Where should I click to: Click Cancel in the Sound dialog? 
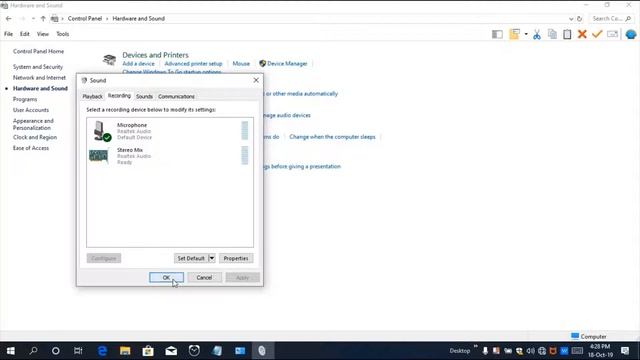click(x=204, y=278)
